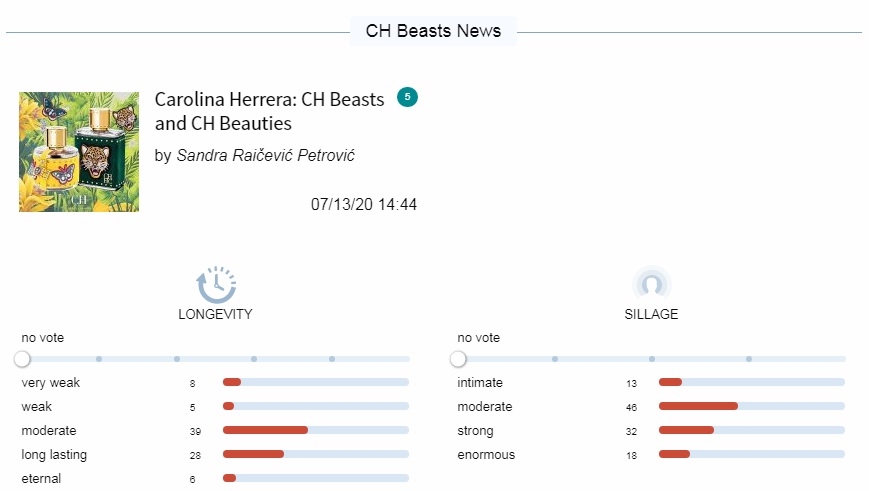Click the 'moderate' sillage vote bar

[x=752, y=406]
